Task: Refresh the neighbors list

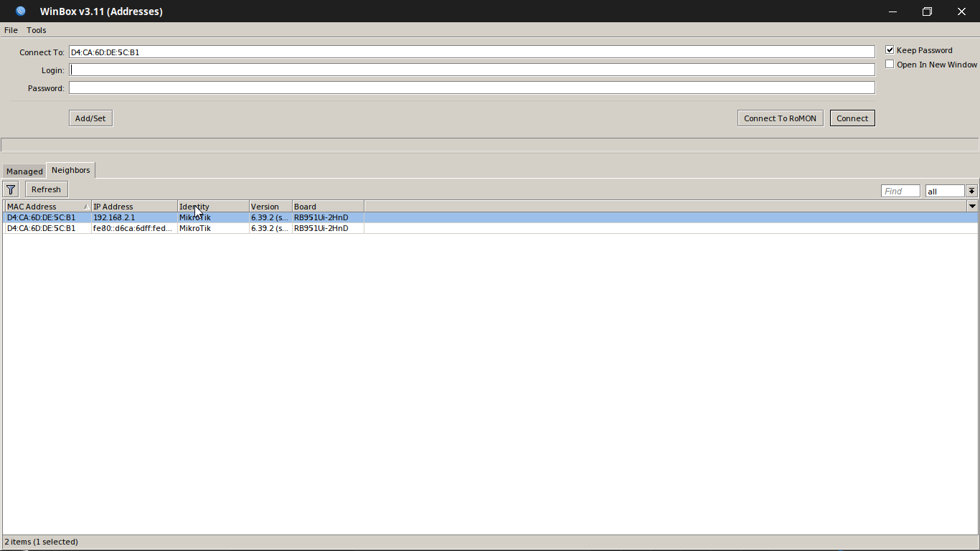Action: (46, 189)
